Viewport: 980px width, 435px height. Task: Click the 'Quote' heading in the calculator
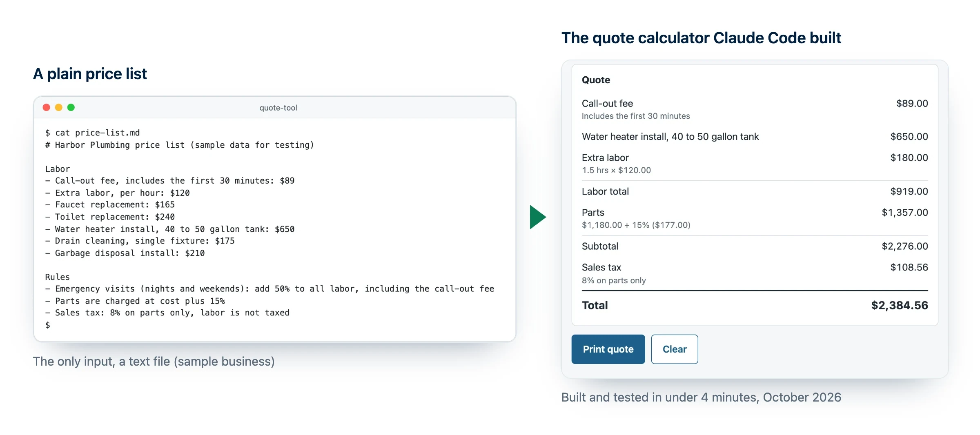click(x=596, y=80)
